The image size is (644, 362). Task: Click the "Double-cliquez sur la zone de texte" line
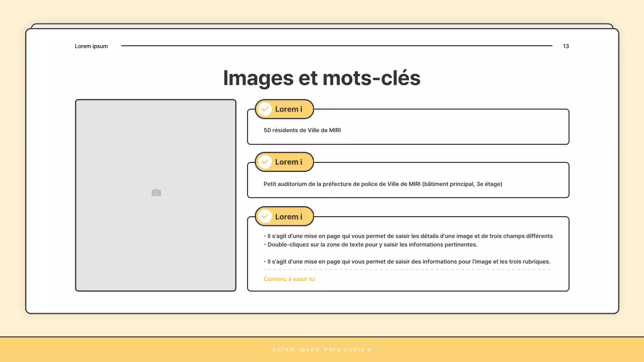(370, 245)
